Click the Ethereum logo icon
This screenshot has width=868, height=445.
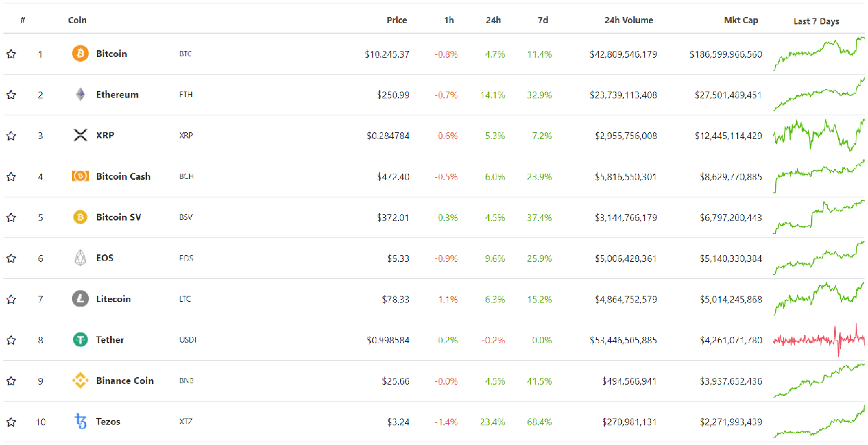click(x=80, y=94)
